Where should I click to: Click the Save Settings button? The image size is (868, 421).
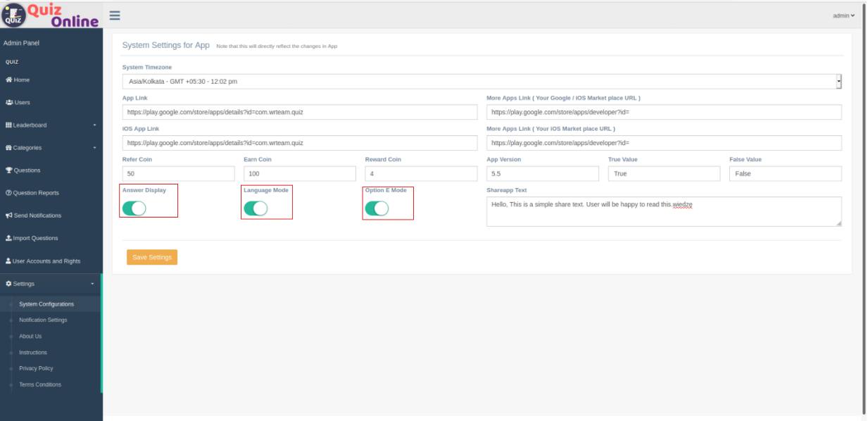click(152, 257)
